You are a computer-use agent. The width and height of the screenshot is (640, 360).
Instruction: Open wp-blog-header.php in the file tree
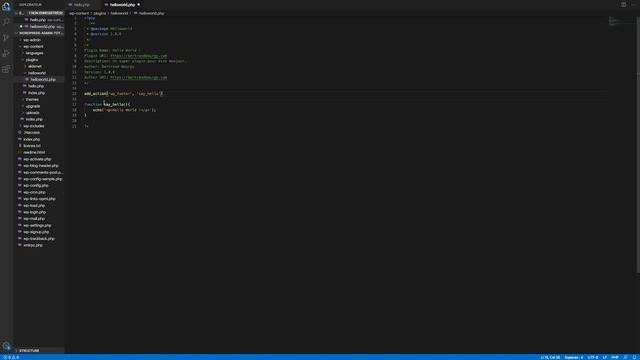coord(41,166)
